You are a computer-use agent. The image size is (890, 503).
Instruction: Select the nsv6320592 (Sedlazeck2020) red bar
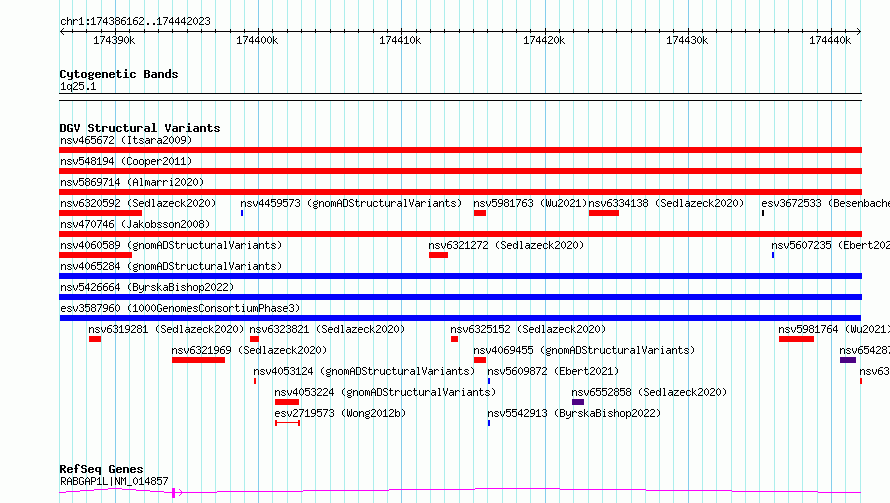point(100,213)
